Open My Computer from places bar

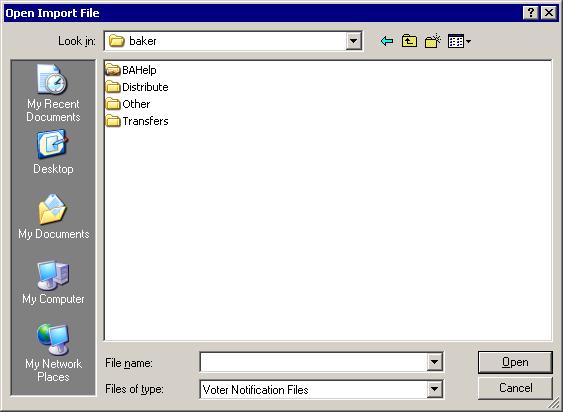(x=53, y=283)
